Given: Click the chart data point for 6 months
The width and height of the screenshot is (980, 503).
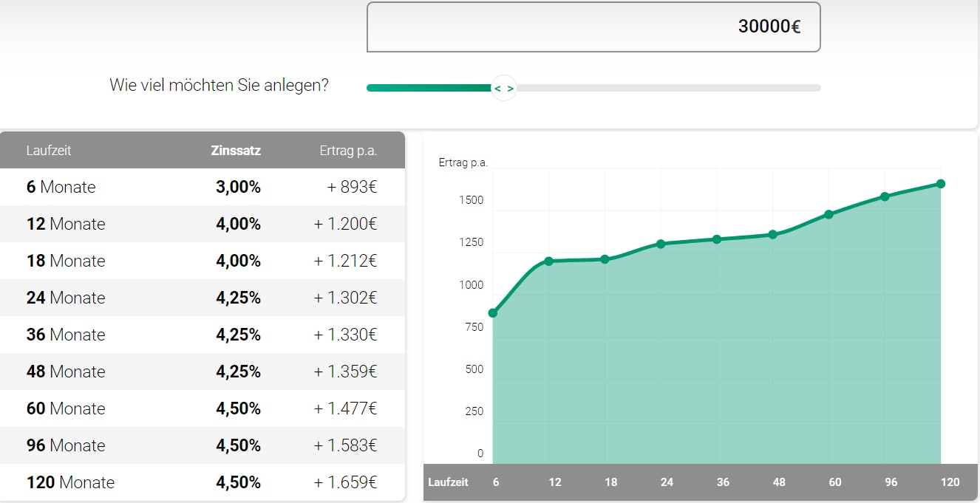Looking at the screenshot, I should click(493, 313).
